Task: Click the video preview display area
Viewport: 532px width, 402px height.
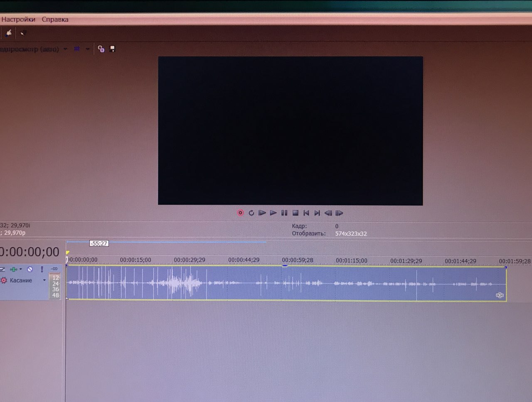Action: [x=291, y=131]
